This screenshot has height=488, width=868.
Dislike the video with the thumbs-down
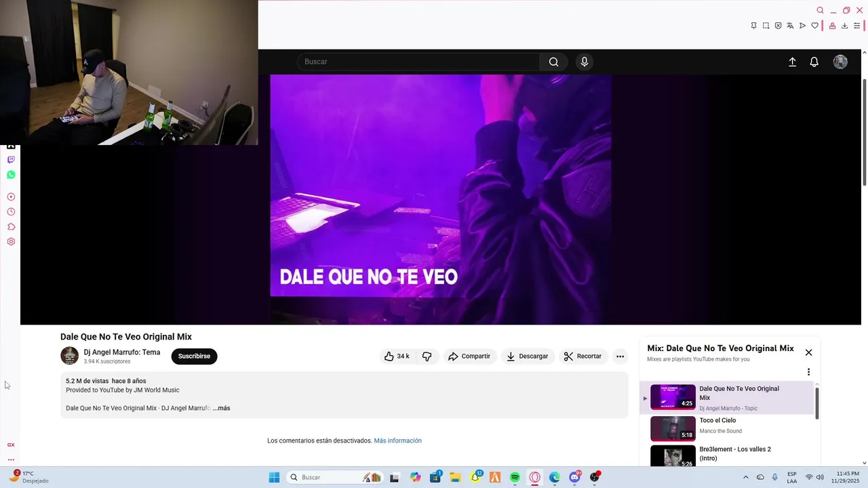(x=427, y=356)
